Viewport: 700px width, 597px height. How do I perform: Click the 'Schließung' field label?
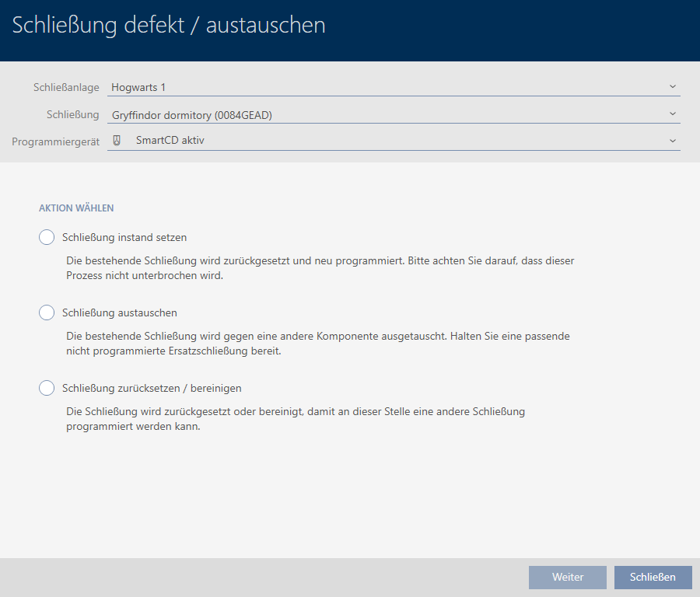tap(72, 114)
